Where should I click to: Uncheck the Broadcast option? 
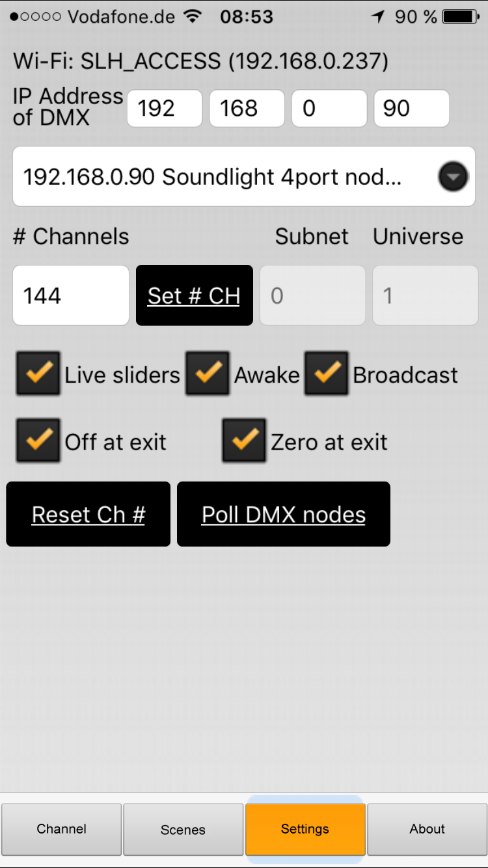pyautogui.click(x=326, y=374)
